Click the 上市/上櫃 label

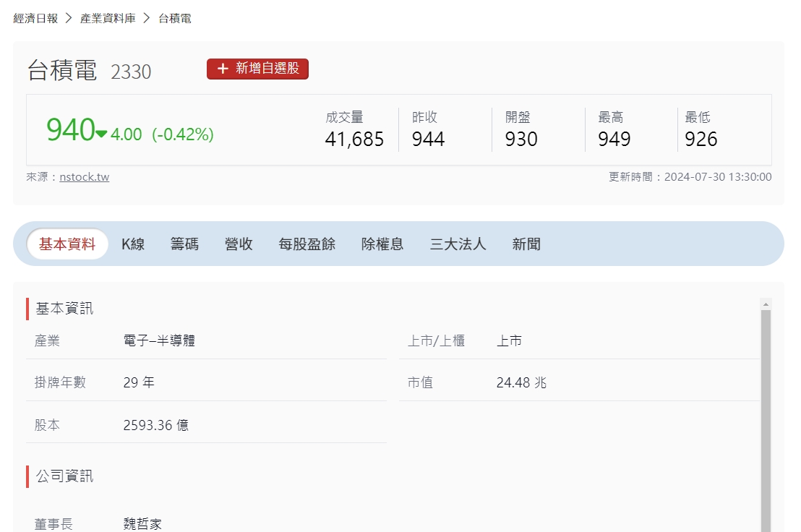coord(436,340)
